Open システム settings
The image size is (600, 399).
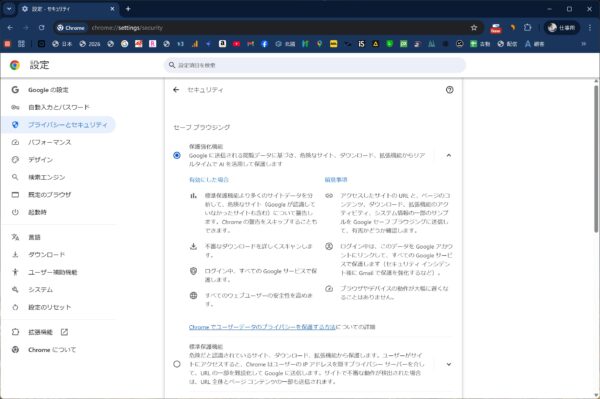[x=41, y=290]
